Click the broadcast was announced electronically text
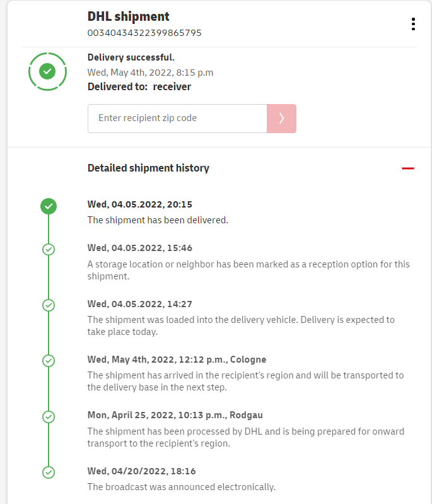Screen dimensions: 432x504 pyautogui.click(x=182, y=486)
